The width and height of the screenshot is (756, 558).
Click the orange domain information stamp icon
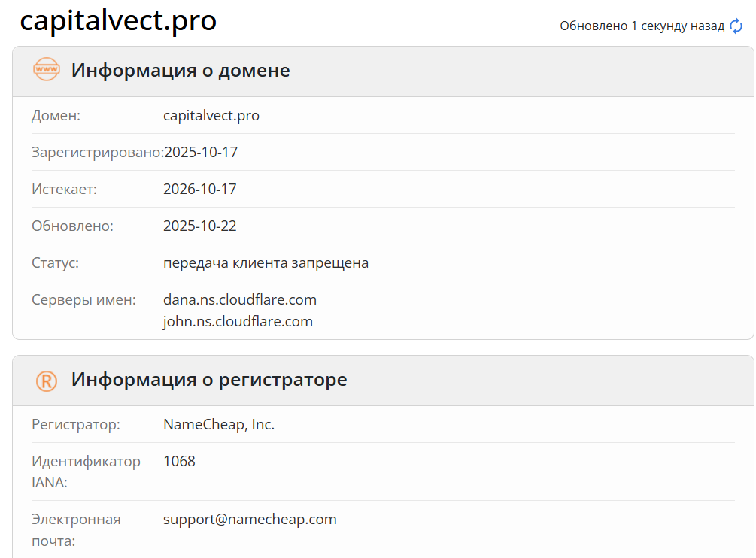pyautogui.click(x=47, y=70)
